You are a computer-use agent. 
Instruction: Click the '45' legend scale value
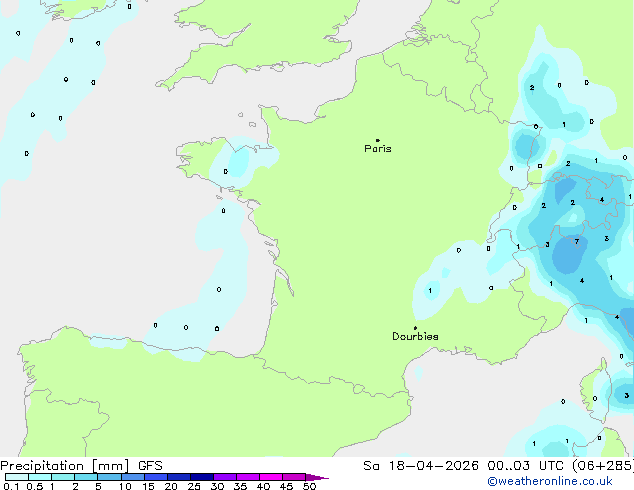286,486
